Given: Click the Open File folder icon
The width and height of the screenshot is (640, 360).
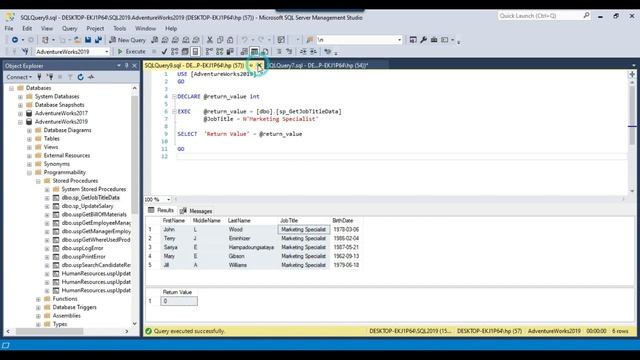Looking at the screenshot, I should (x=77, y=40).
